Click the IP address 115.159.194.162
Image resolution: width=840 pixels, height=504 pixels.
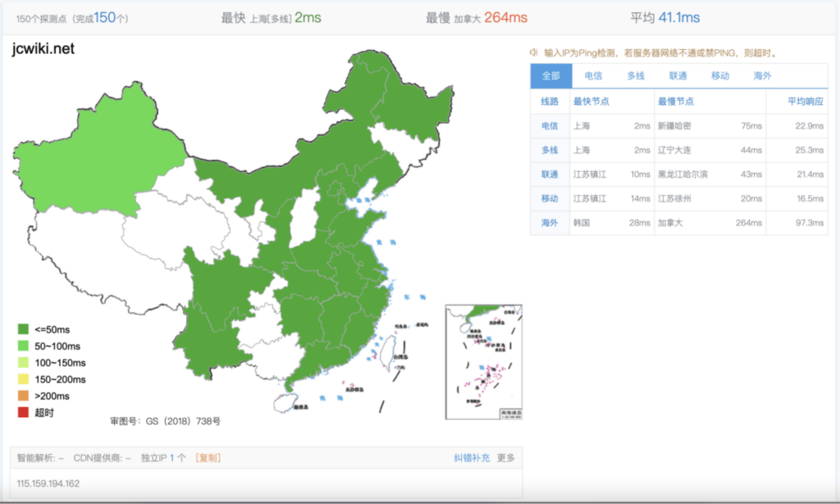pyautogui.click(x=48, y=484)
